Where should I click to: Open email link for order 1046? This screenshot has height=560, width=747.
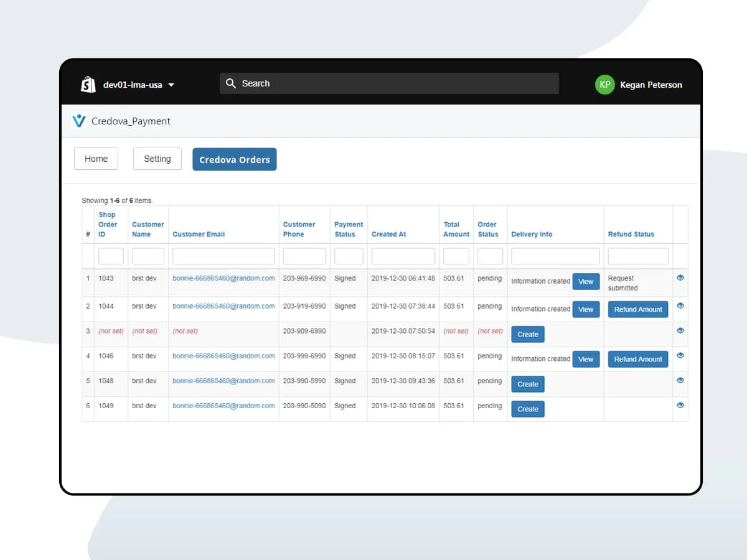pos(223,356)
